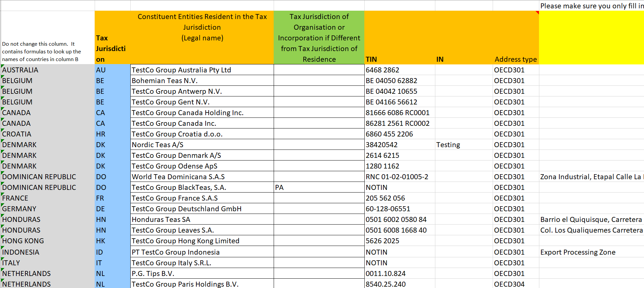Select the AUSTRALIA country name cell

[x=48, y=70]
